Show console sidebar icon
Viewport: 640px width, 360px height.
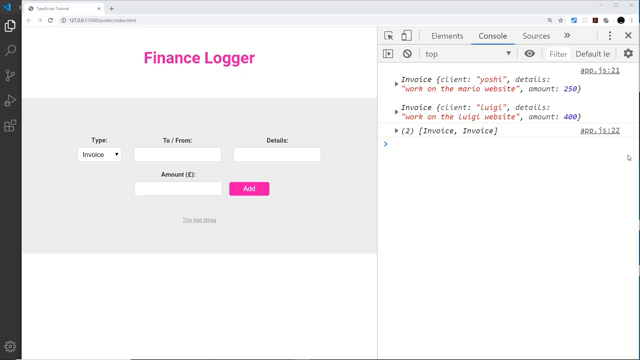pos(388,54)
